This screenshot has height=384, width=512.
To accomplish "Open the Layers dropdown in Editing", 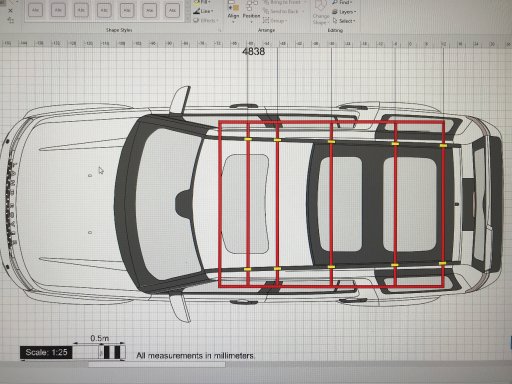I will [x=344, y=12].
